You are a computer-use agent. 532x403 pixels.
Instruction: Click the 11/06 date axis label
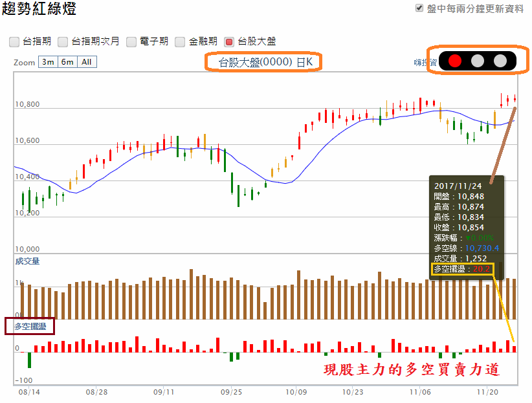tap(420, 392)
